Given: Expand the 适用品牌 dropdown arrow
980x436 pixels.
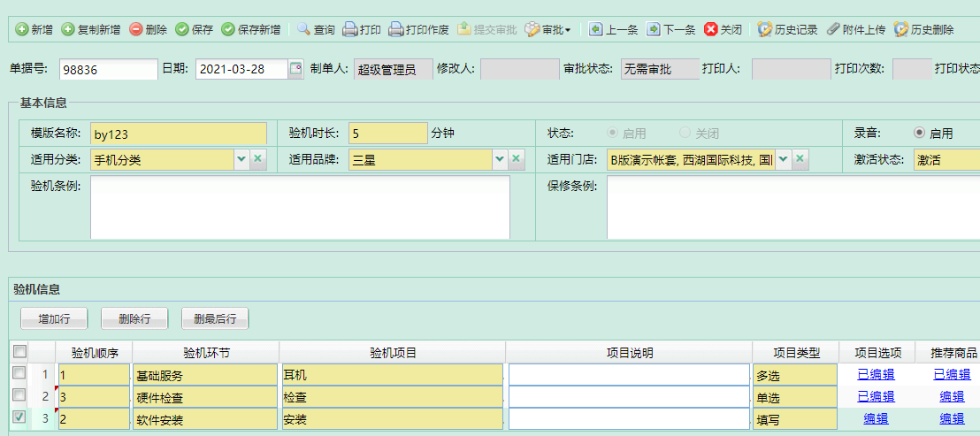Looking at the screenshot, I should (500, 159).
